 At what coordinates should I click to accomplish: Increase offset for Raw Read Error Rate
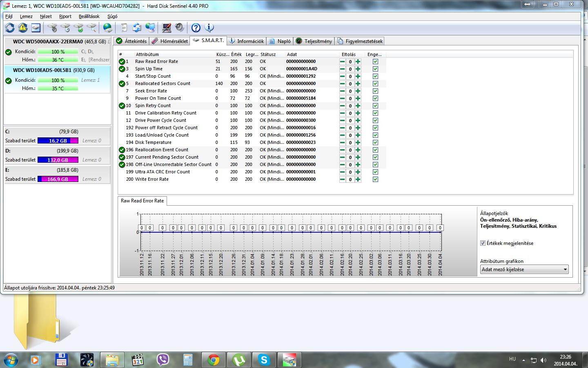[x=358, y=62]
